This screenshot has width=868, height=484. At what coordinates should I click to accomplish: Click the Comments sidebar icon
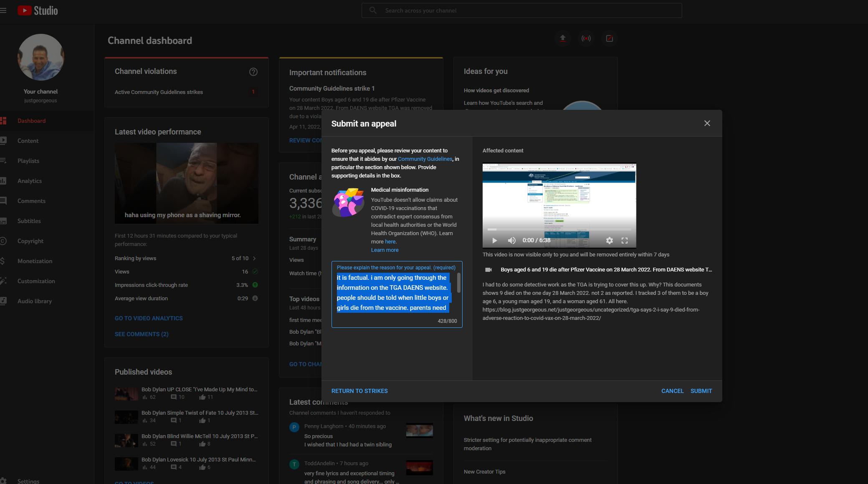coord(3,201)
